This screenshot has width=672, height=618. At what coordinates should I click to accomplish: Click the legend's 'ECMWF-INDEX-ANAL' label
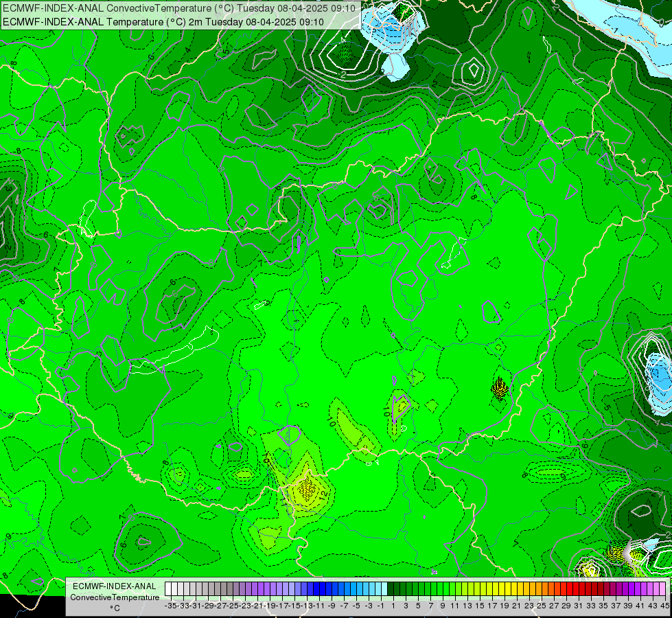115,586
